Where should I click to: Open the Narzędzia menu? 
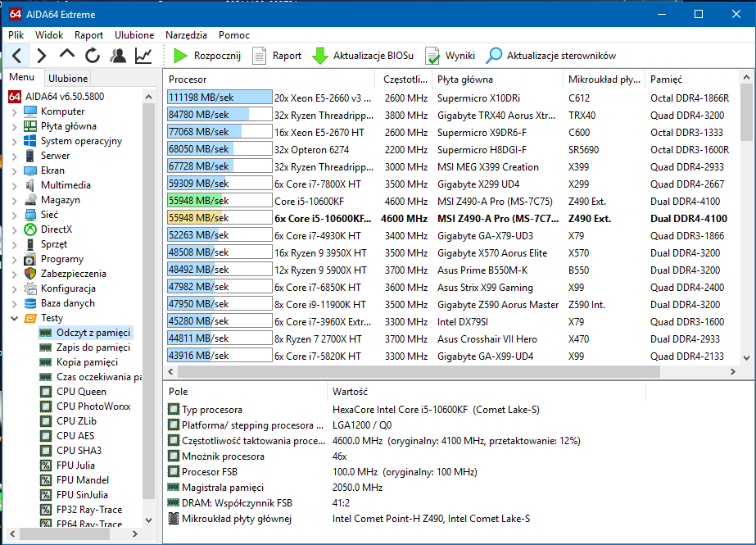tap(186, 35)
